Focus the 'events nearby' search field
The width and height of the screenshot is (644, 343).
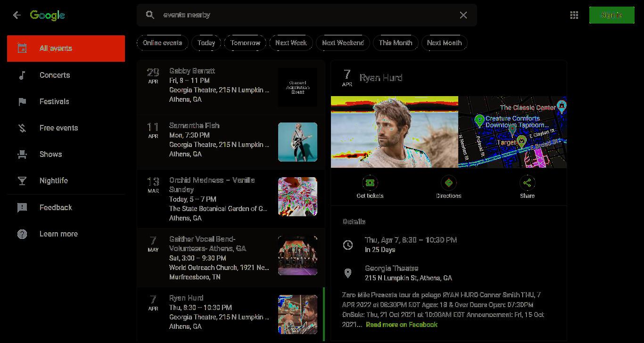[306, 15]
